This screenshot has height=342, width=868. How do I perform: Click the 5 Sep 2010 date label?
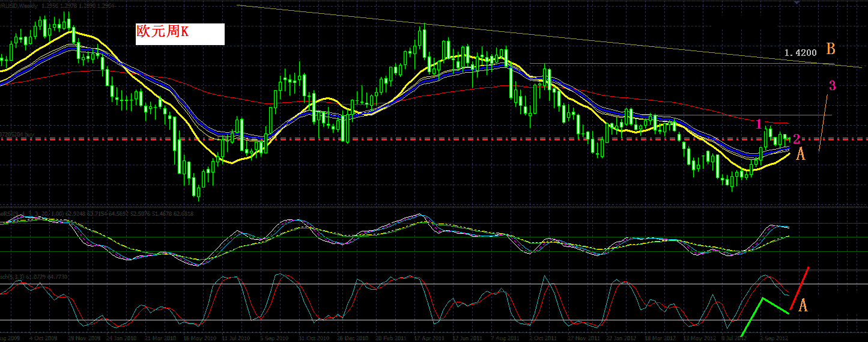275,338
